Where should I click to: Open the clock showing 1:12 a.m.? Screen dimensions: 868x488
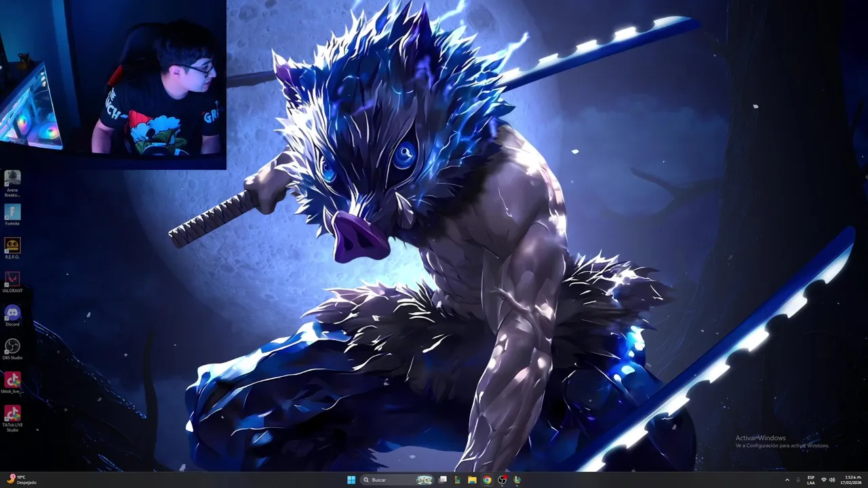(851, 480)
